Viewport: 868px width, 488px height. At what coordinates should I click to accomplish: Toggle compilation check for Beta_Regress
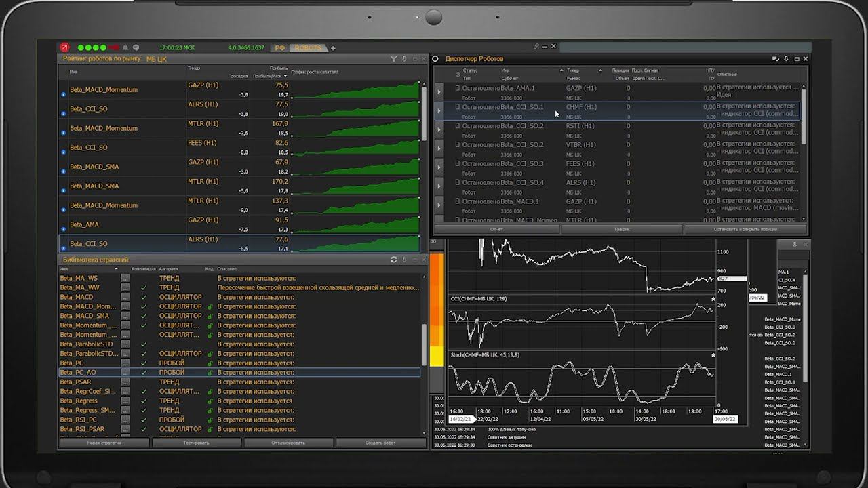click(144, 401)
